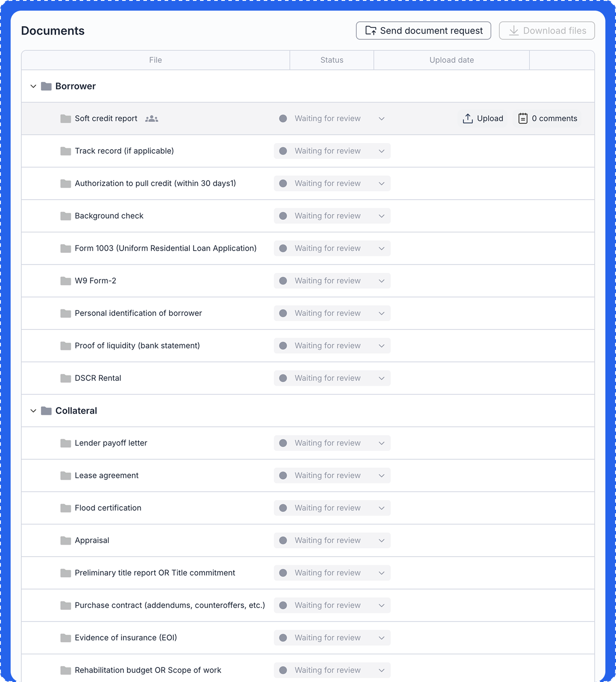This screenshot has height=682, width=616.
Task: Sort by the Upload date column header
Action: point(451,60)
